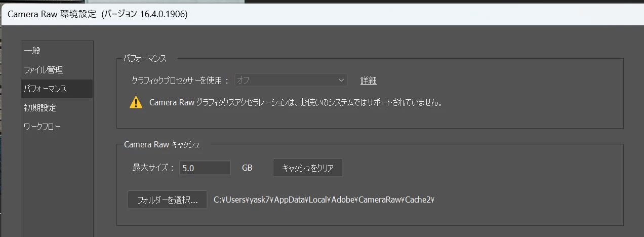Click the yellow warning triangle icon
This screenshot has width=644, height=237.
pos(136,102)
